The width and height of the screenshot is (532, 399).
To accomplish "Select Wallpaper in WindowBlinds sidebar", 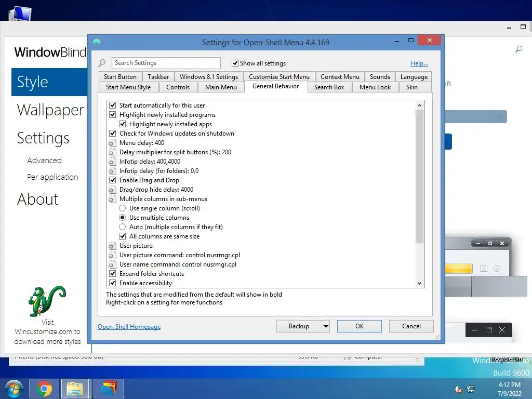I will [x=50, y=110].
